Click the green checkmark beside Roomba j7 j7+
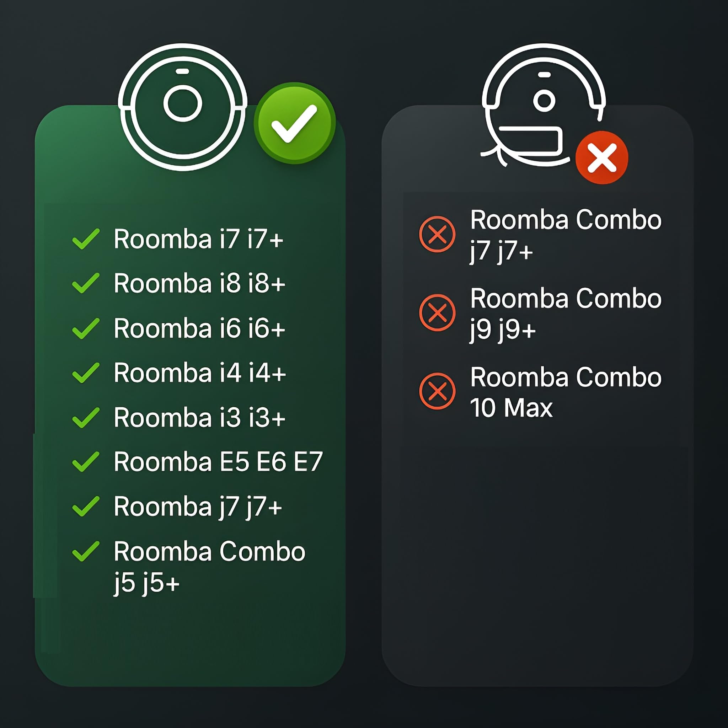This screenshot has width=728, height=728. click(86, 506)
